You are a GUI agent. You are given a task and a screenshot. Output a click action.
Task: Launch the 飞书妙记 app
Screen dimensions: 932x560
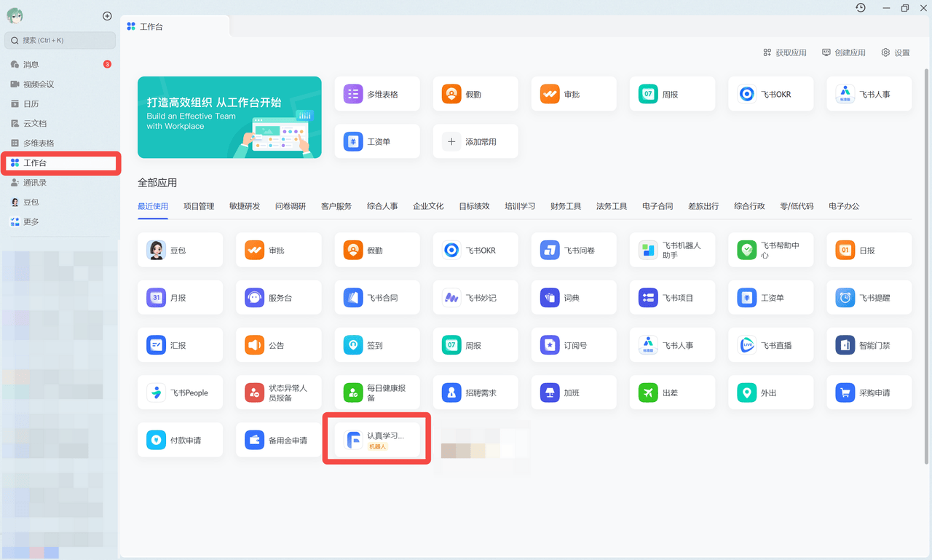pyautogui.click(x=475, y=297)
